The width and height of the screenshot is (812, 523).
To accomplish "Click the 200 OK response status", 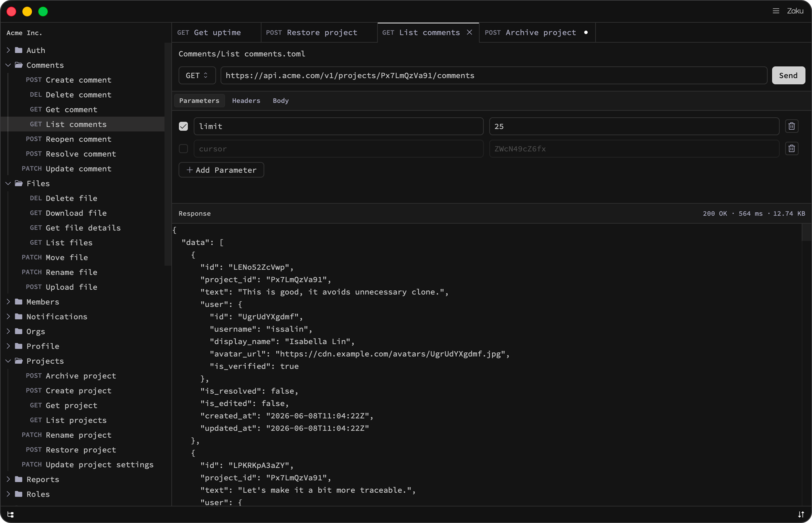I will 715,213.
